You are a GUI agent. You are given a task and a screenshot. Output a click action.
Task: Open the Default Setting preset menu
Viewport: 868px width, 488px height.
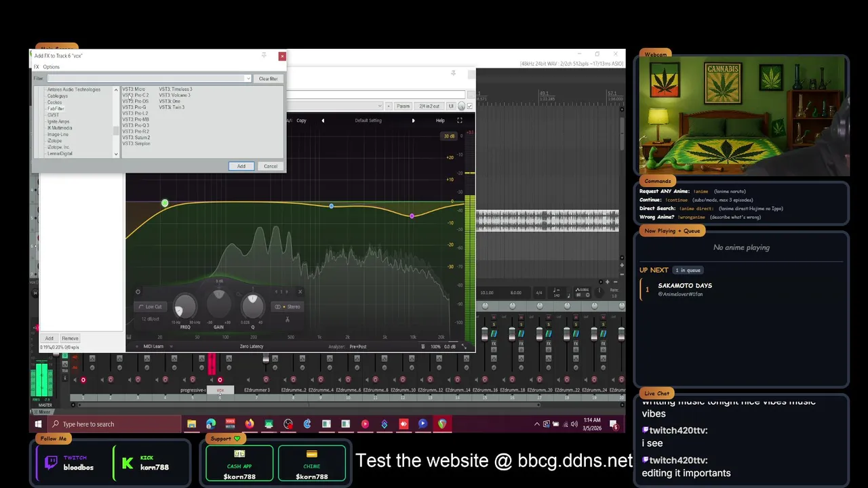click(x=368, y=121)
